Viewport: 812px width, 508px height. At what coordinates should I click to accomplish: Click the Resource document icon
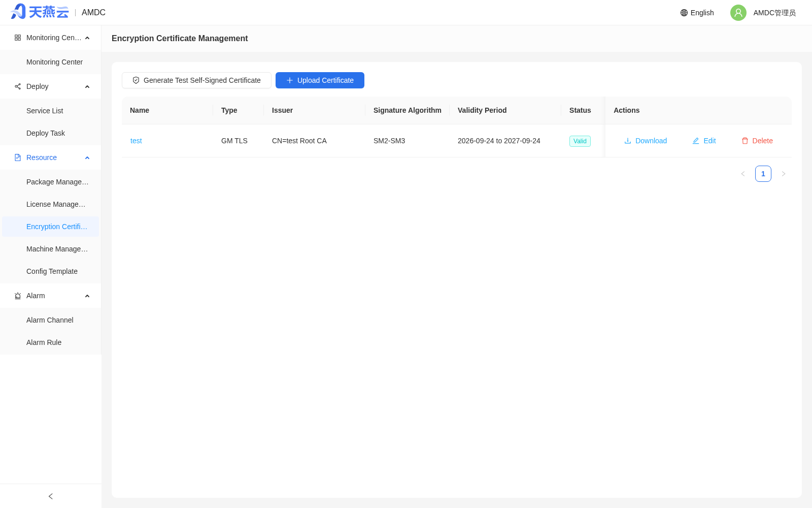18,157
